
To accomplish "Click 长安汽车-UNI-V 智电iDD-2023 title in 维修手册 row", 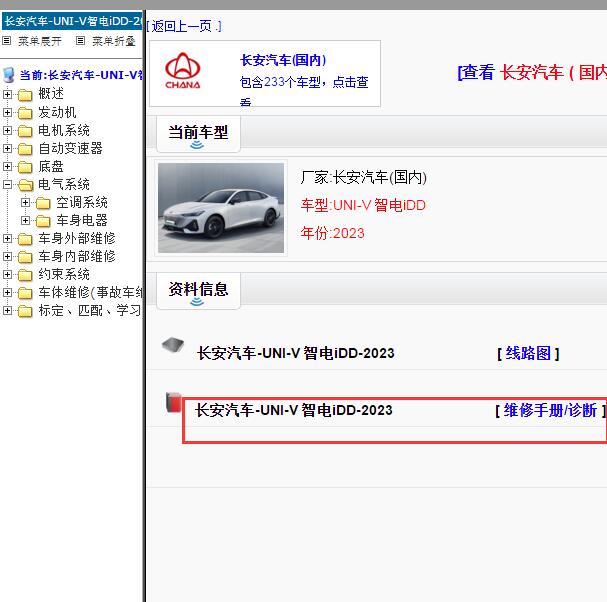I will pos(294,410).
